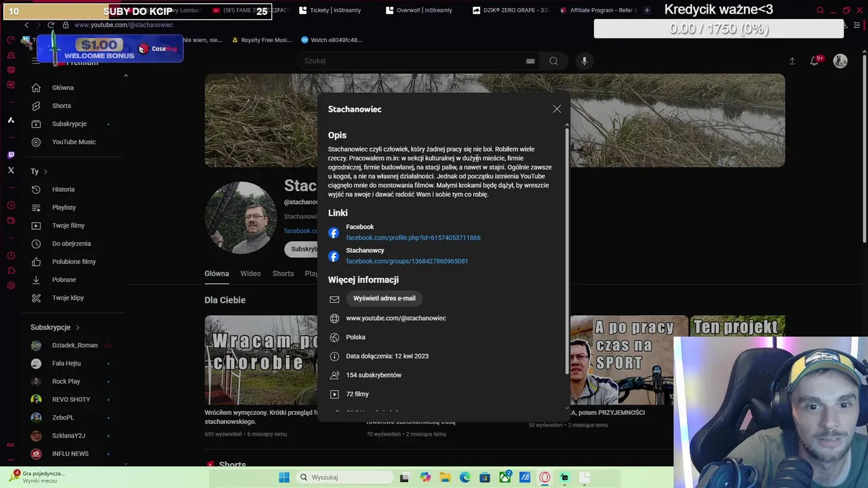Open Royalty Free Music bookmark

pyautogui.click(x=262, y=40)
